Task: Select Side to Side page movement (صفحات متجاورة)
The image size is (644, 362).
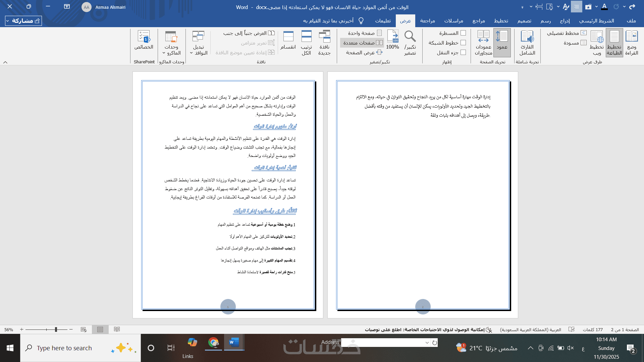Action: [483, 43]
